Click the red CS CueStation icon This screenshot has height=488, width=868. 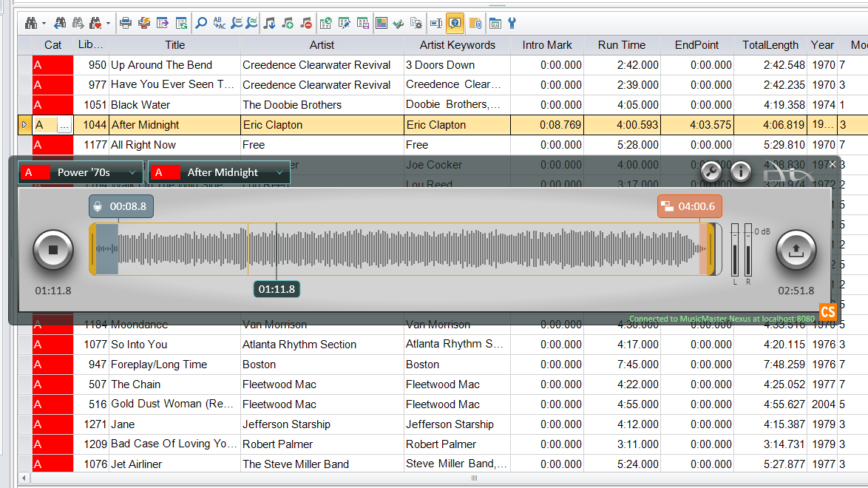(x=827, y=312)
